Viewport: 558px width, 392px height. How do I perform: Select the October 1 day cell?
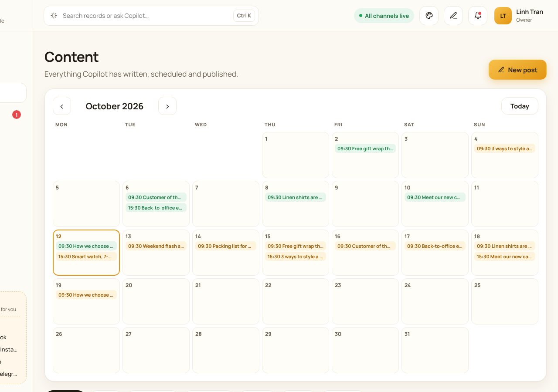296,155
